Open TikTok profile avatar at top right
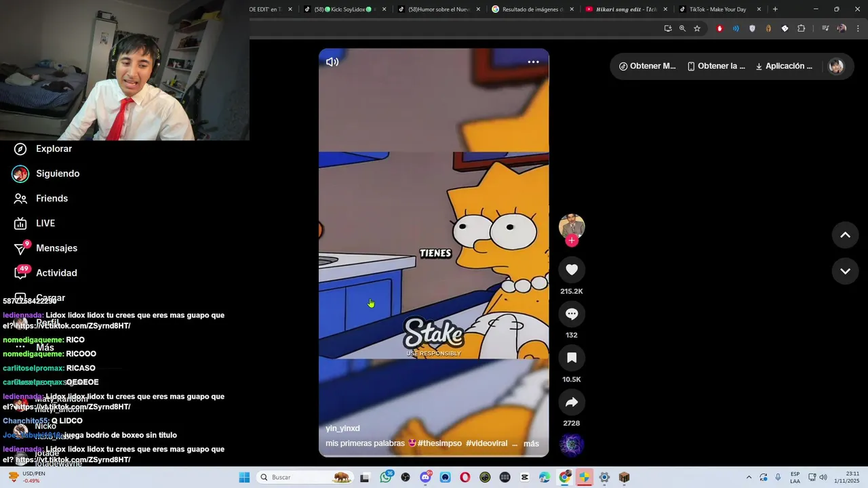868x488 pixels. pyautogui.click(x=836, y=66)
